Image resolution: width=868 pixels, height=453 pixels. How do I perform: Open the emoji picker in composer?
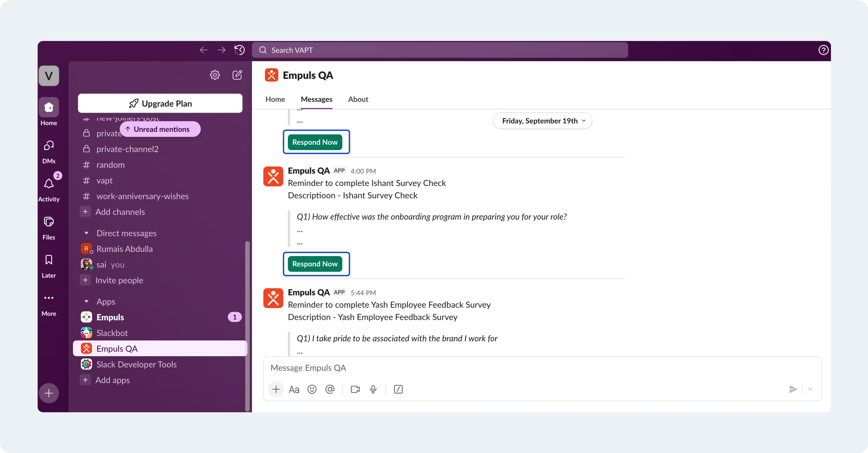point(312,389)
